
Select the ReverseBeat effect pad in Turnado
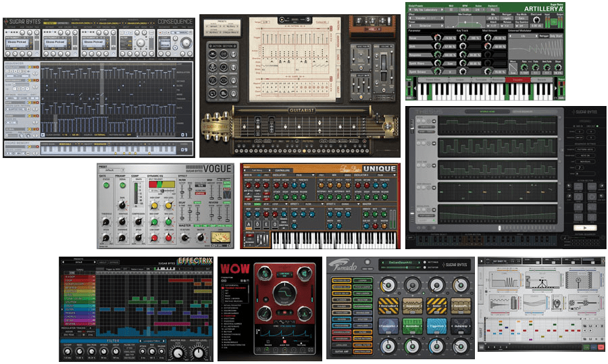(x=388, y=306)
